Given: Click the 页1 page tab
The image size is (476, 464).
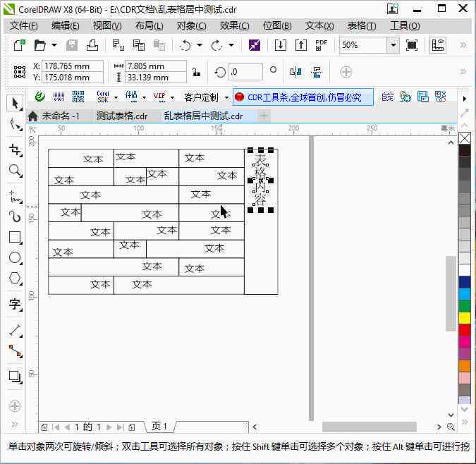Looking at the screenshot, I should click(x=159, y=427).
